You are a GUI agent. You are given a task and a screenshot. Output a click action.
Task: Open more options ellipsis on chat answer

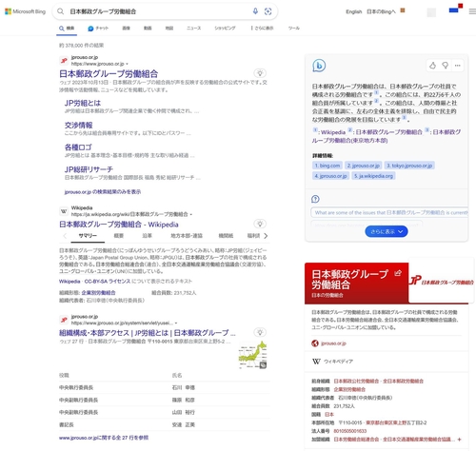click(457, 66)
